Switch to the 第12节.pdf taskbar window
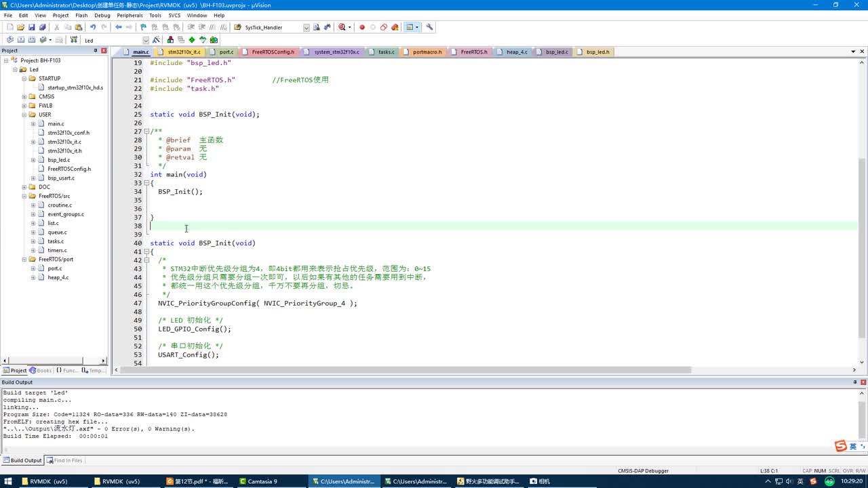The image size is (868, 488). (x=197, y=481)
